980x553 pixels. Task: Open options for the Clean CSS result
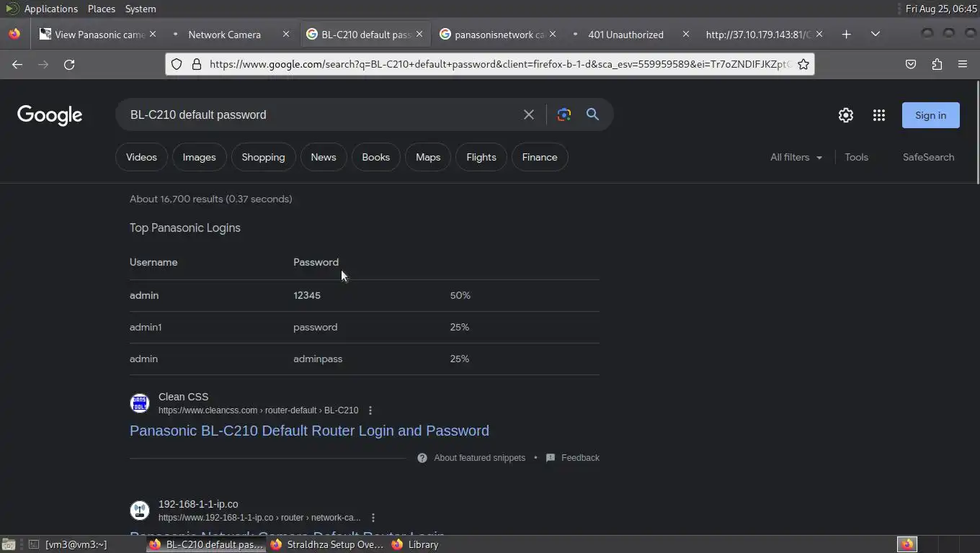click(370, 410)
